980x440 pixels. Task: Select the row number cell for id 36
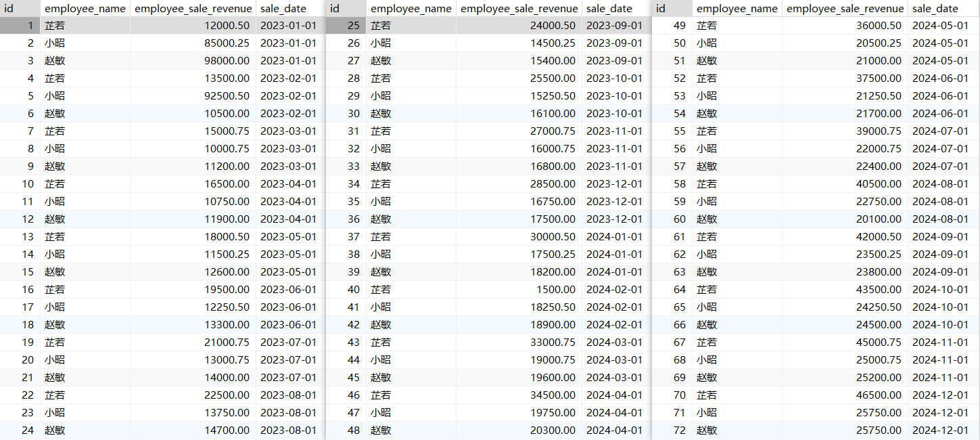pyautogui.click(x=346, y=219)
